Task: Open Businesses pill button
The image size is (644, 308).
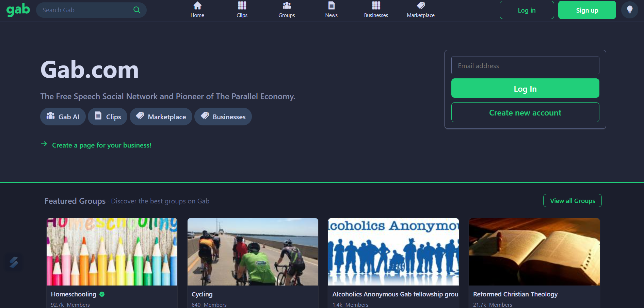Action: [223, 117]
